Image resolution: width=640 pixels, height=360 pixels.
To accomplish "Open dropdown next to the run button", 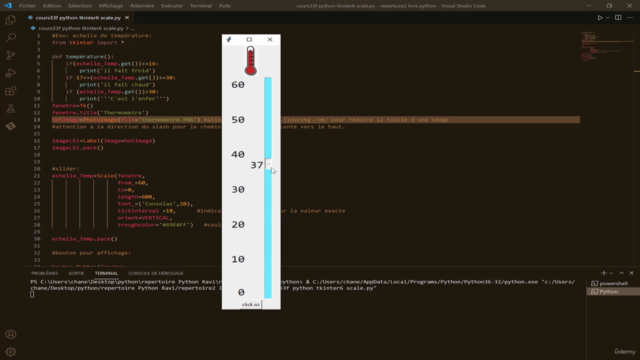I will (x=608, y=18).
